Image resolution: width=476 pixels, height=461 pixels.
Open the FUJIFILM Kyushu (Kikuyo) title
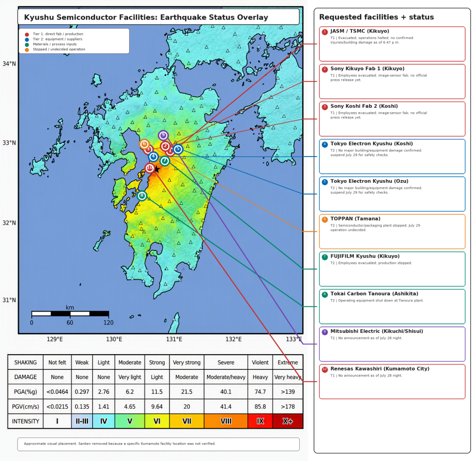pyautogui.click(x=365, y=256)
